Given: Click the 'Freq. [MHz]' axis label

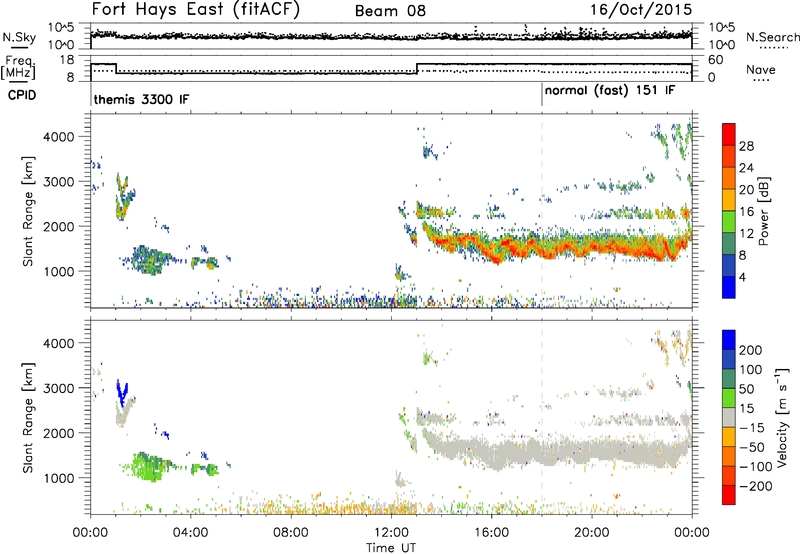Looking at the screenshot, I should (x=18, y=67).
